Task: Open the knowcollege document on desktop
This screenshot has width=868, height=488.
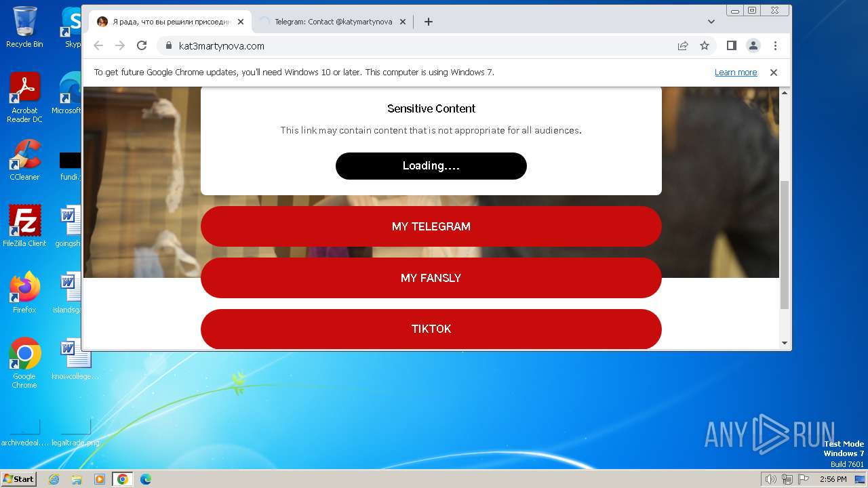Action: [x=75, y=359]
